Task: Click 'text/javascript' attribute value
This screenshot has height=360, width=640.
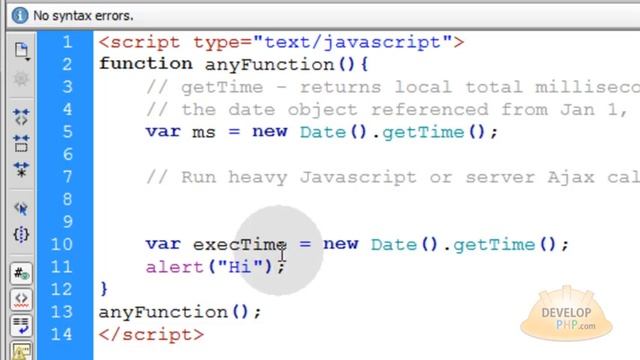Action: pos(353,42)
